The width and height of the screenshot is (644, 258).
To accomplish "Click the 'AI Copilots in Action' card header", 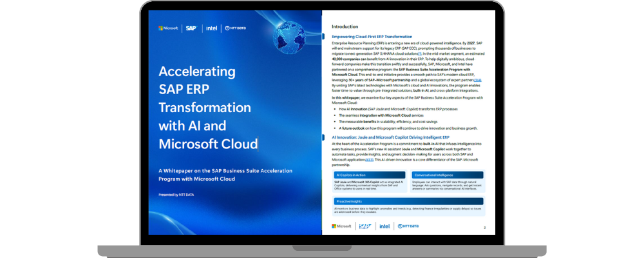I will 369,175.
